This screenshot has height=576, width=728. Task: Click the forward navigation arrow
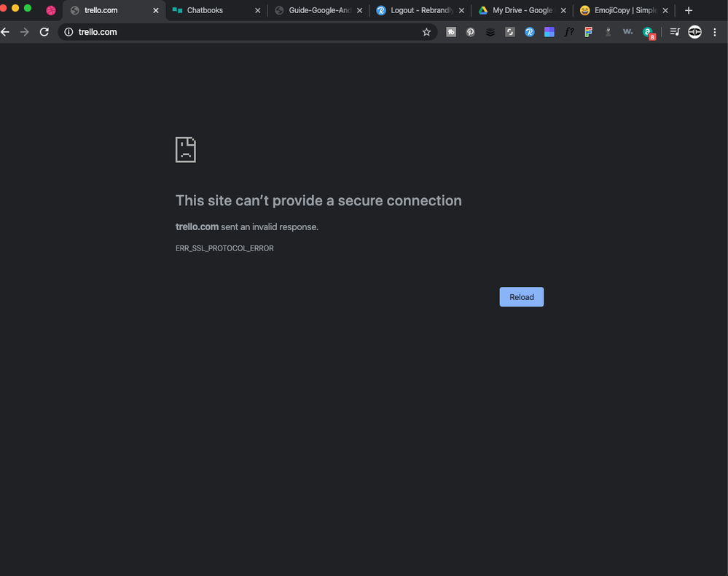pyautogui.click(x=25, y=32)
